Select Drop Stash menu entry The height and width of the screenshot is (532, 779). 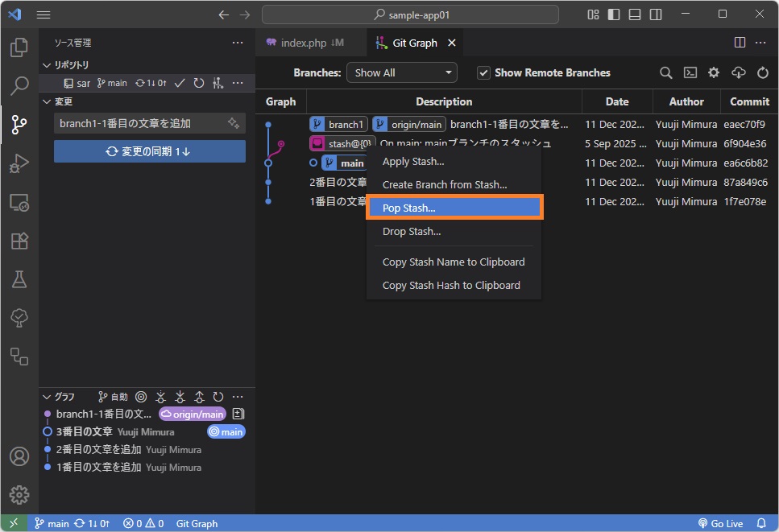[454, 231]
